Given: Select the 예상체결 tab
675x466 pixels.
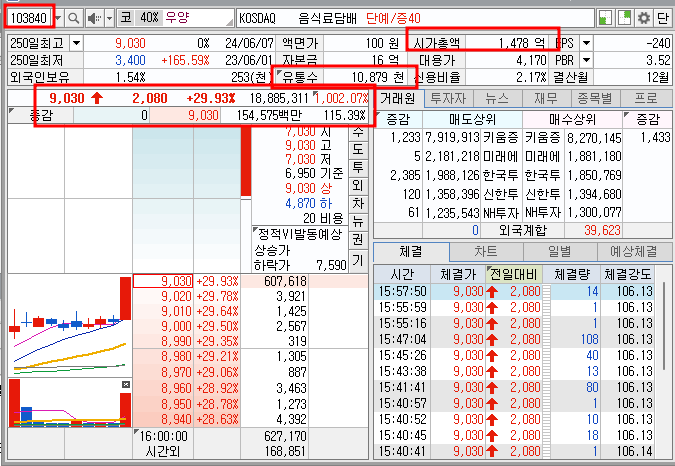Looking at the screenshot, I should (634, 251).
